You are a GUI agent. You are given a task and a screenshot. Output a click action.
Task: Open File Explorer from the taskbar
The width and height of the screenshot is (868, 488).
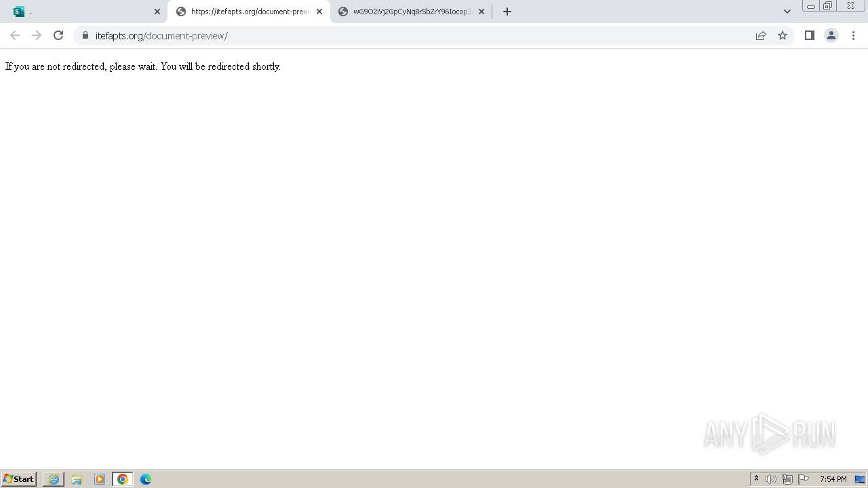coord(77,479)
